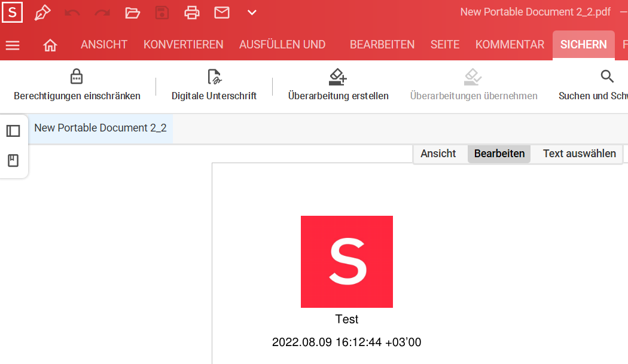Click the Berechtigungen einschränken label

[x=77, y=96]
